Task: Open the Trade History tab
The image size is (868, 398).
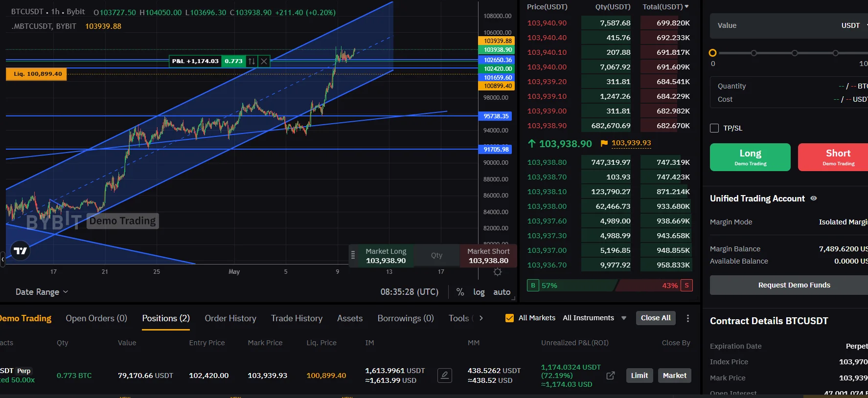Action: tap(297, 318)
